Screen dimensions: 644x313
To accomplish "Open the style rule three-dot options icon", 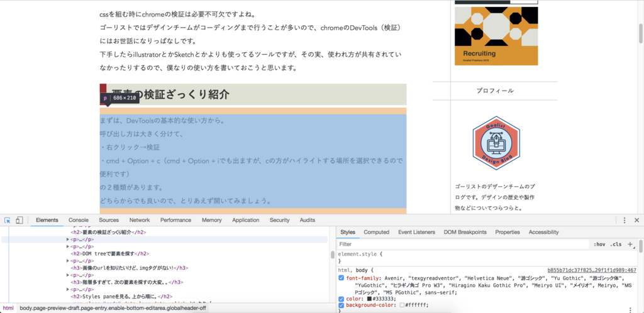I will [630, 310].
